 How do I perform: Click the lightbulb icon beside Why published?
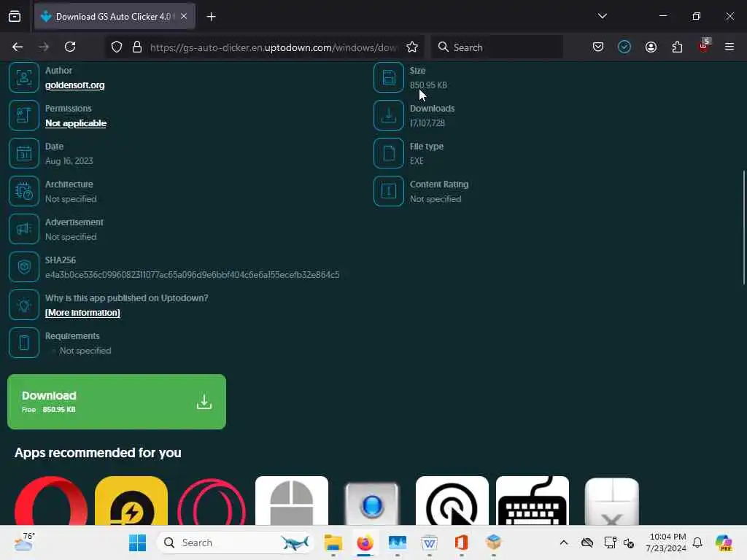[24, 305]
